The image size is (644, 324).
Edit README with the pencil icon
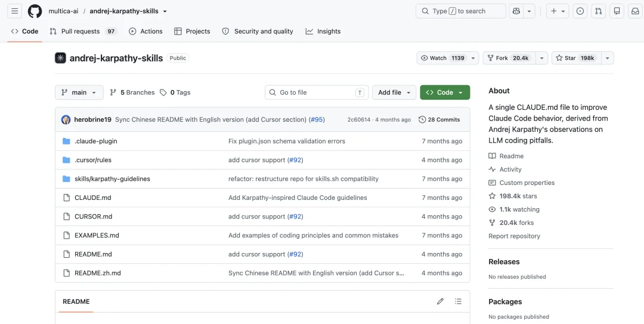tap(440, 301)
